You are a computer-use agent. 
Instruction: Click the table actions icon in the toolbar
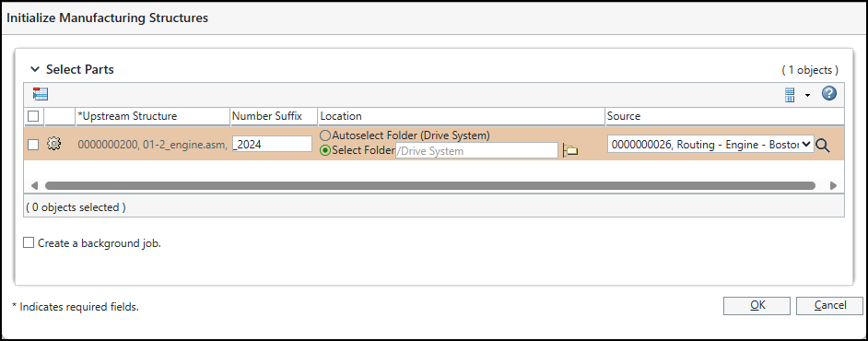point(41,94)
